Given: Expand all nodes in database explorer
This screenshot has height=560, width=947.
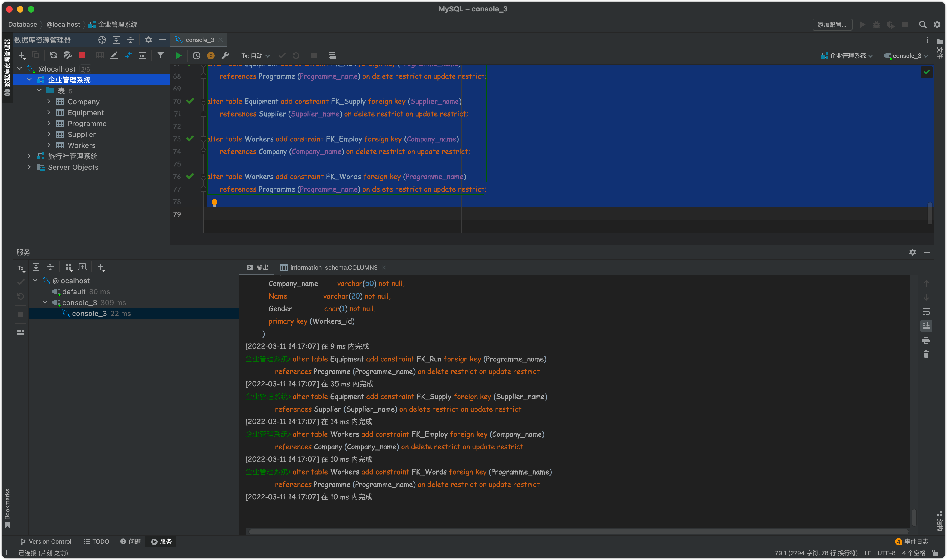Looking at the screenshot, I should [x=116, y=40].
